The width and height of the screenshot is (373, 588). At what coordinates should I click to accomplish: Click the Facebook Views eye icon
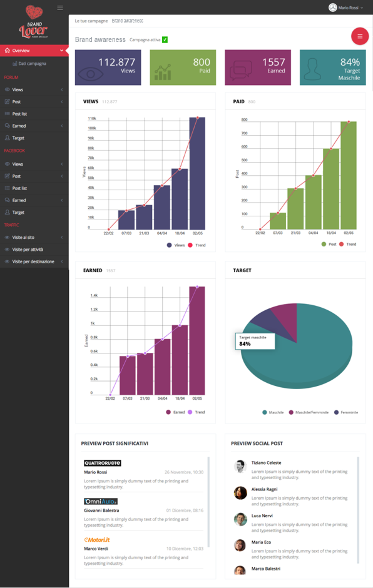(x=7, y=164)
